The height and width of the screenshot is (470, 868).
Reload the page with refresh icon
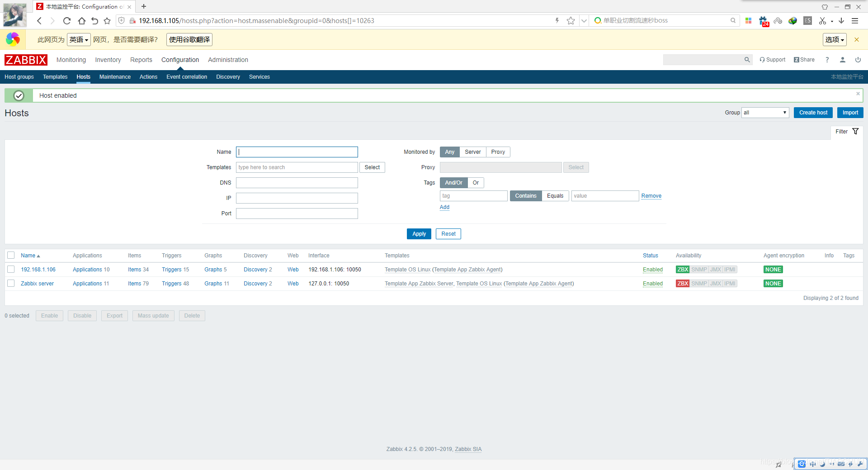click(67, 21)
